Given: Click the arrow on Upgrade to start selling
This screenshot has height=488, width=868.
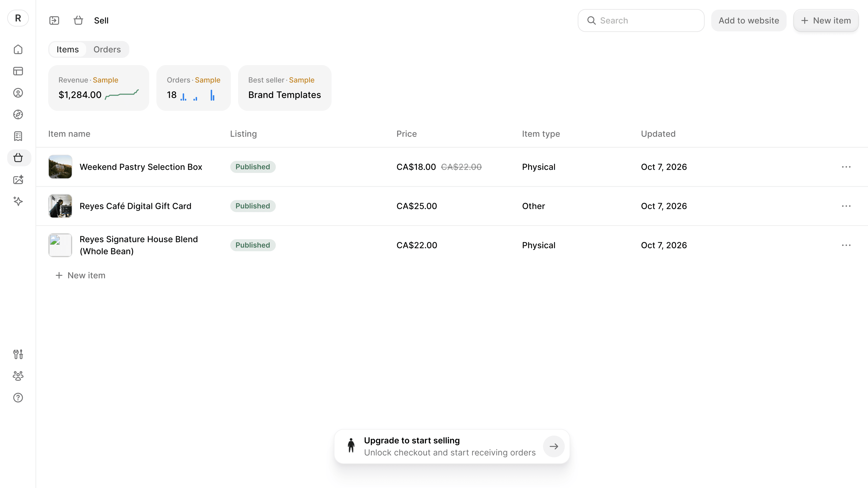Looking at the screenshot, I should (x=554, y=447).
